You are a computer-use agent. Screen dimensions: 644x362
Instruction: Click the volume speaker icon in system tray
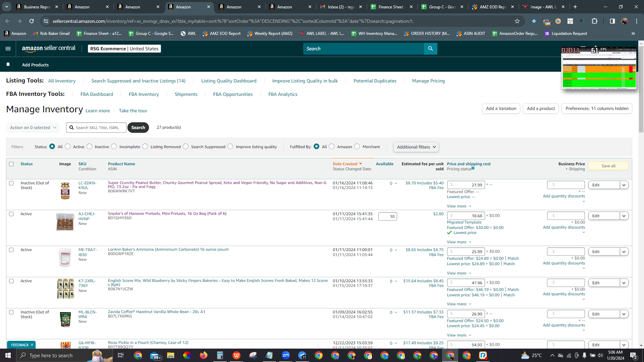click(600, 355)
